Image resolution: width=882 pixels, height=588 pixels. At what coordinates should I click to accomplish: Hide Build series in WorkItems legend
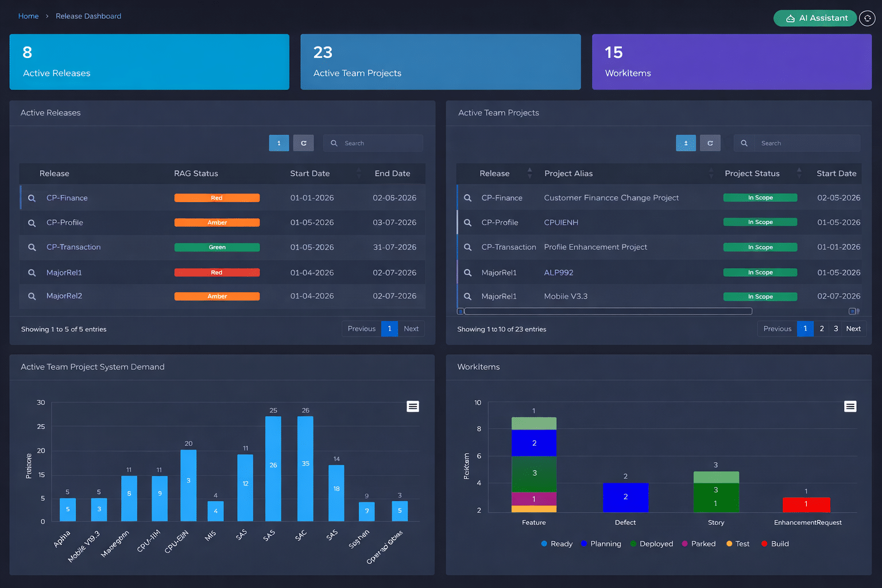coord(775,544)
